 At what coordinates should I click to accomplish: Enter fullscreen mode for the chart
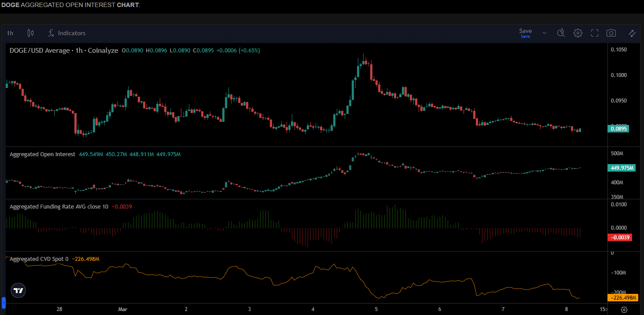pyautogui.click(x=595, y=33)
